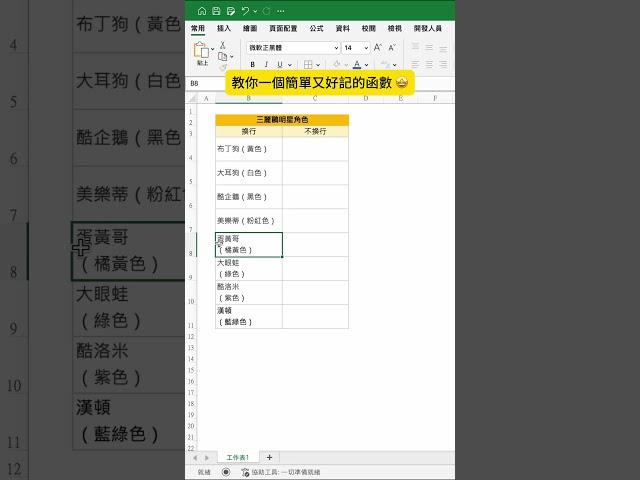Click the Save As icon with pencil
Screen dimensions: 640x480
pos(231,11)
